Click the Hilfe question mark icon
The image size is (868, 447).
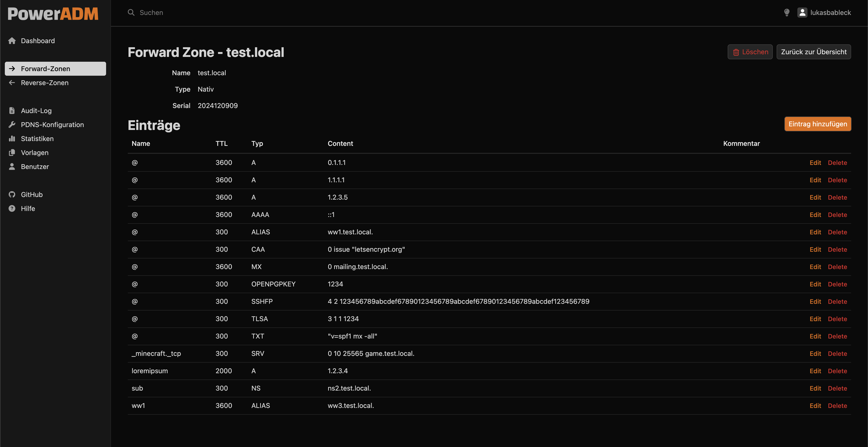point(12,209)
